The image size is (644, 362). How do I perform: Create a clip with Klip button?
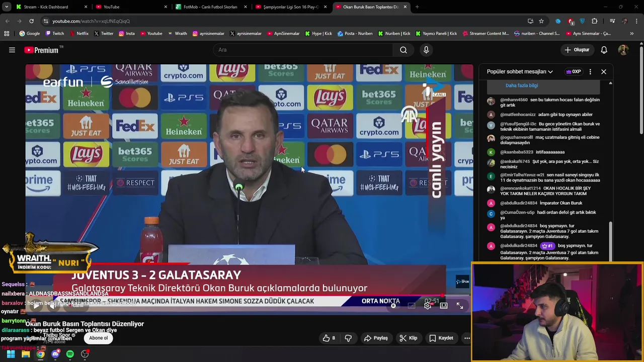pyautogui.click(x=409, y=338)
